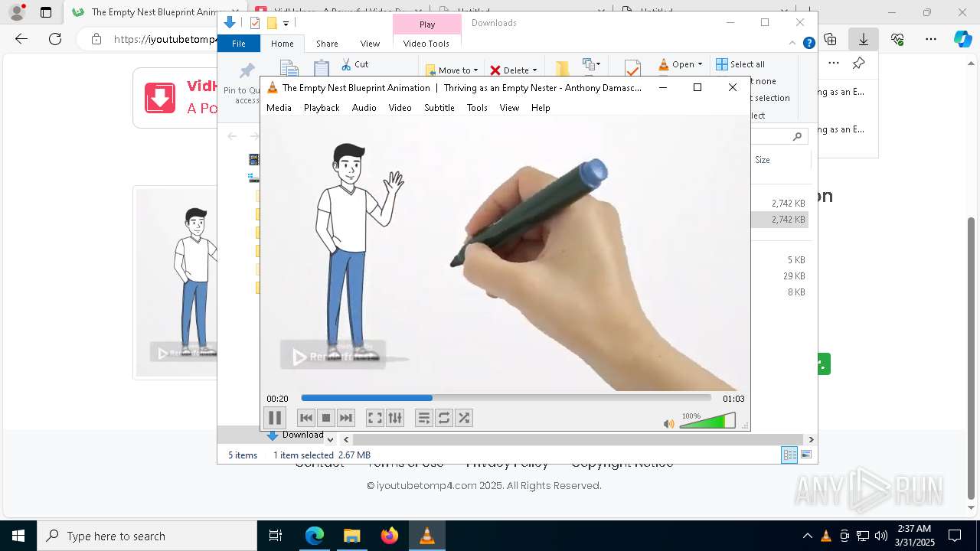The width and height of the screenshot is (980, 551).
Task: Open Edge settings and more menu
Action: [x=931, y=39]
